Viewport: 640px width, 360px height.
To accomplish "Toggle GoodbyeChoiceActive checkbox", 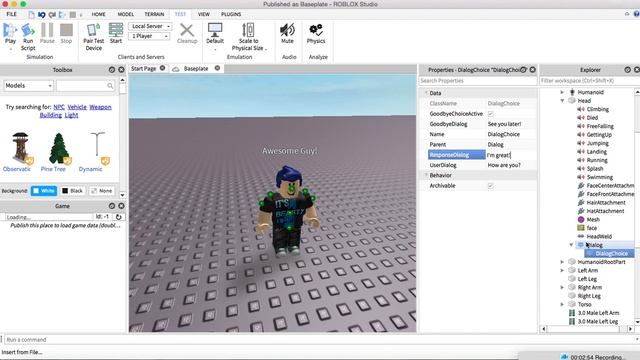I will coord(491,114).
